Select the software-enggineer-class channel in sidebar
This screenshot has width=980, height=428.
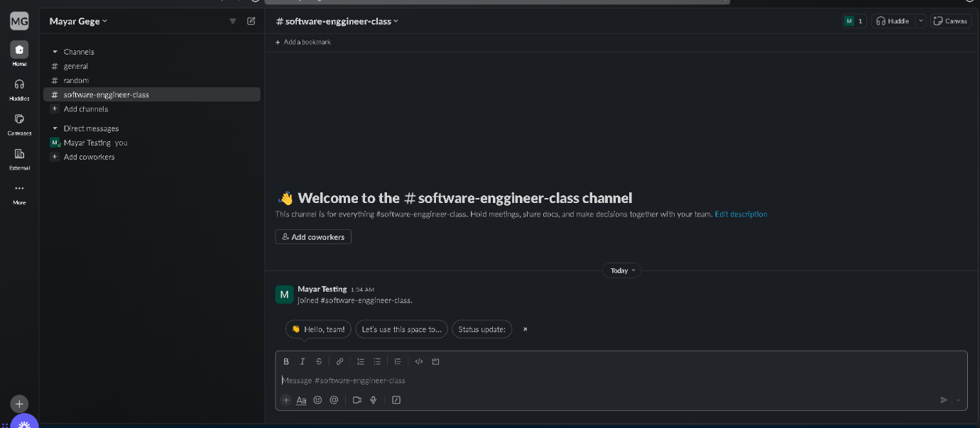click(x=152, y=94)
